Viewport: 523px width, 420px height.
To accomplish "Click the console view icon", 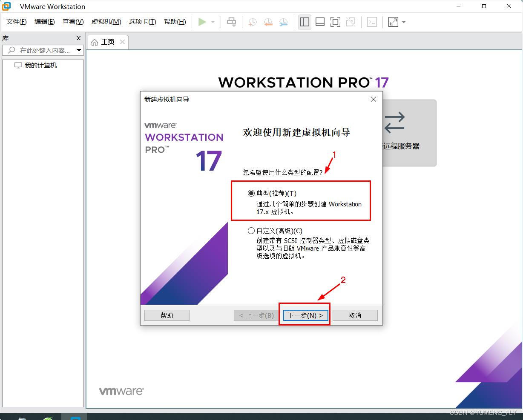I will coord(372,22).
